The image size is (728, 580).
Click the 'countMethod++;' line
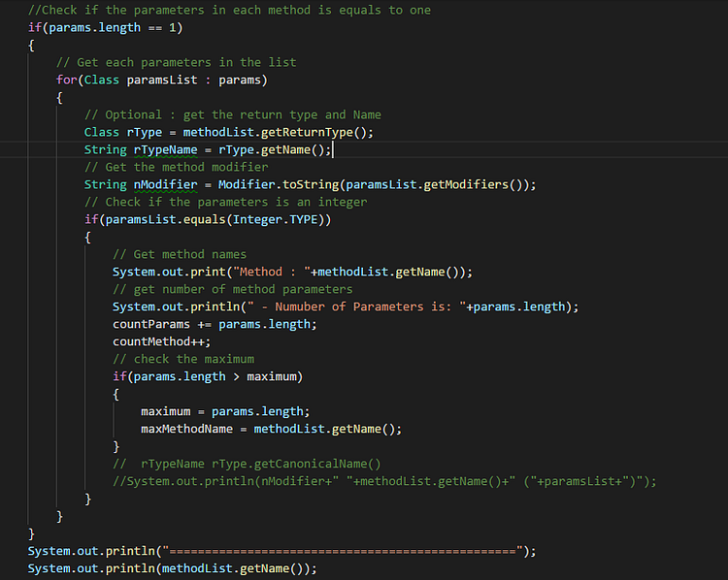tap(161, 342)
